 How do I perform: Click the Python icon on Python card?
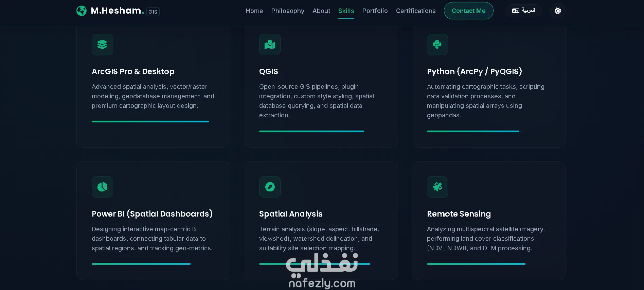point(437,45)
